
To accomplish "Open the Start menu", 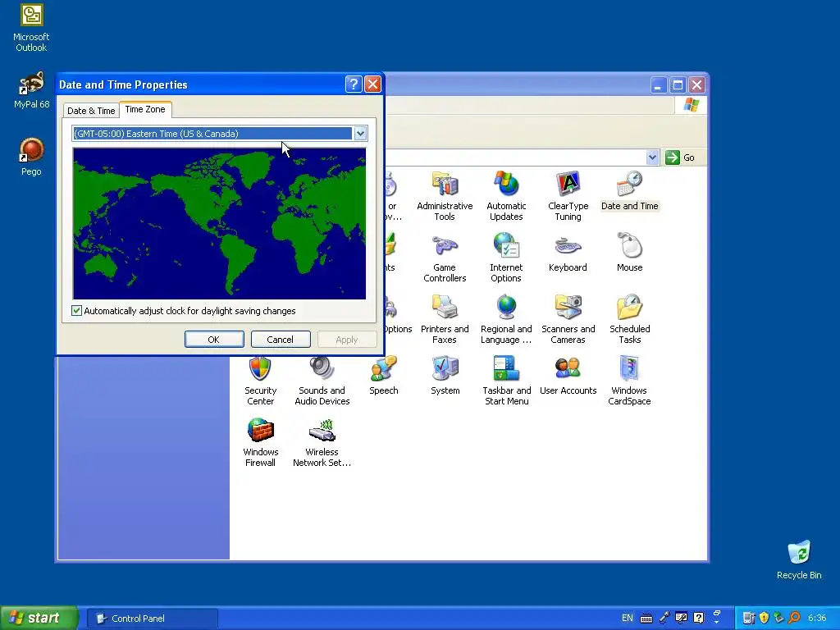I will (x=38, y=618).
